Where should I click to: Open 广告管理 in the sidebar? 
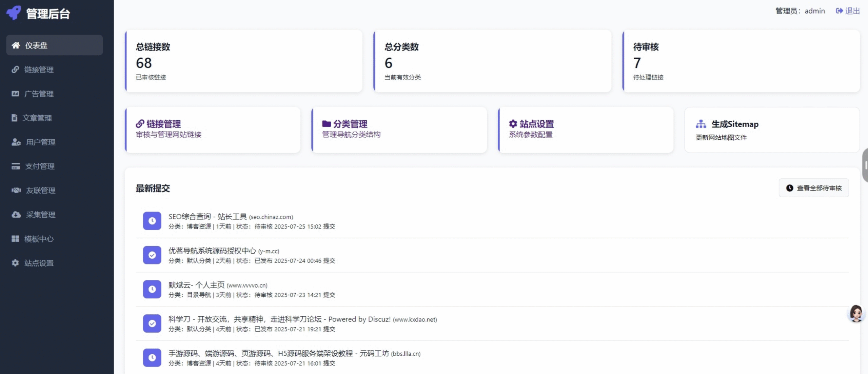point(39,94)
